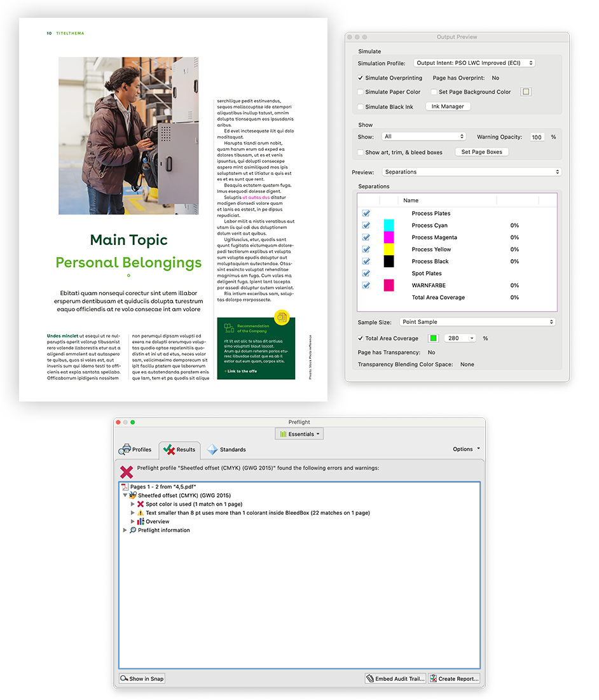599x700 pixels.
Task: Click the Process Black color swatch
Action: [389, 261]
